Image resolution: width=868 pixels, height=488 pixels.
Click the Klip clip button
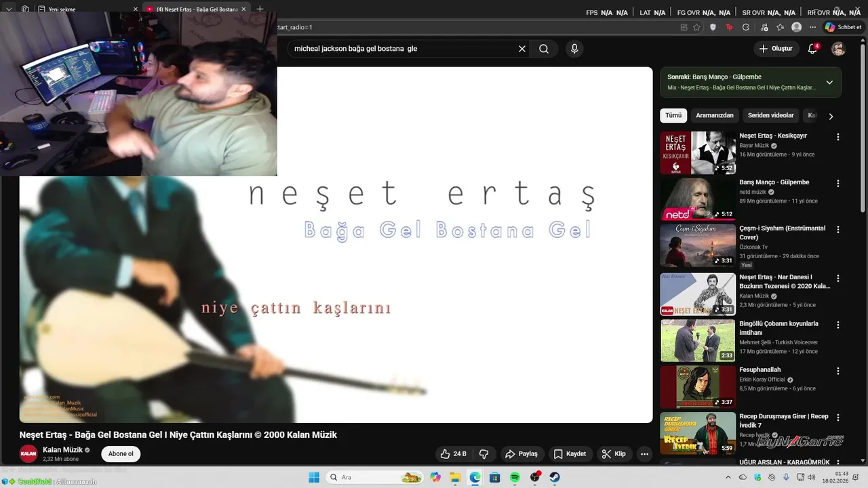[x=614, y=453]
